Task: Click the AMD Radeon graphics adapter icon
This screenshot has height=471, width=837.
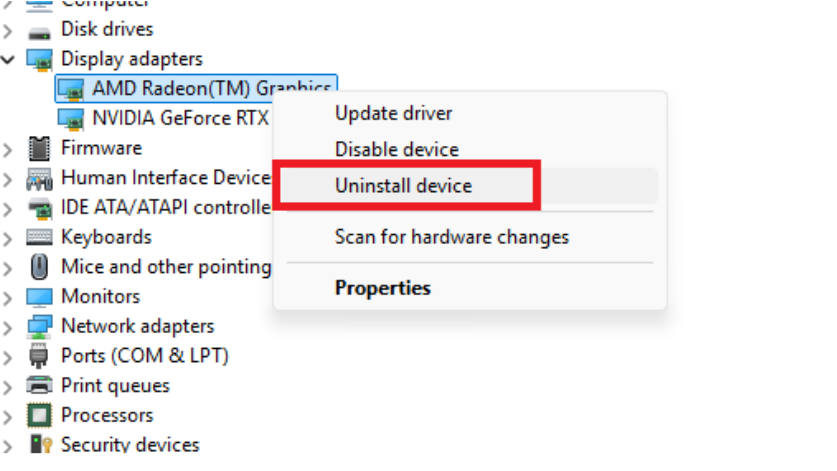Action: click(71, 89)
